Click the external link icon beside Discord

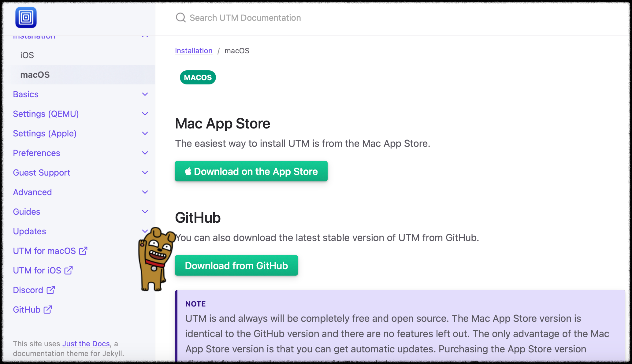click(x=51, y=290)
